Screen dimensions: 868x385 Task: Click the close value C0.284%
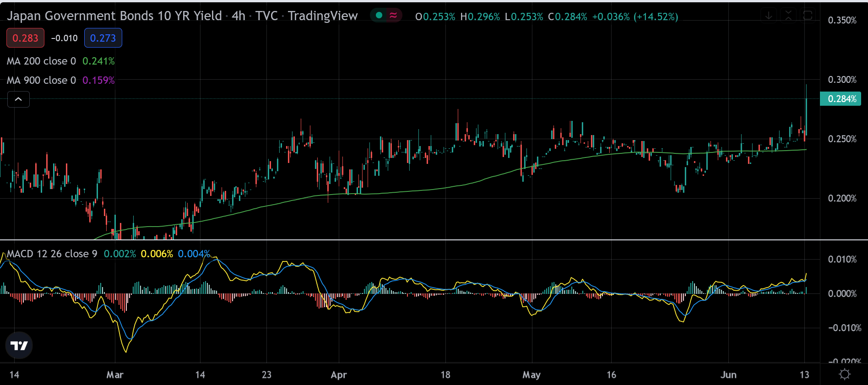tap(568, 16)
